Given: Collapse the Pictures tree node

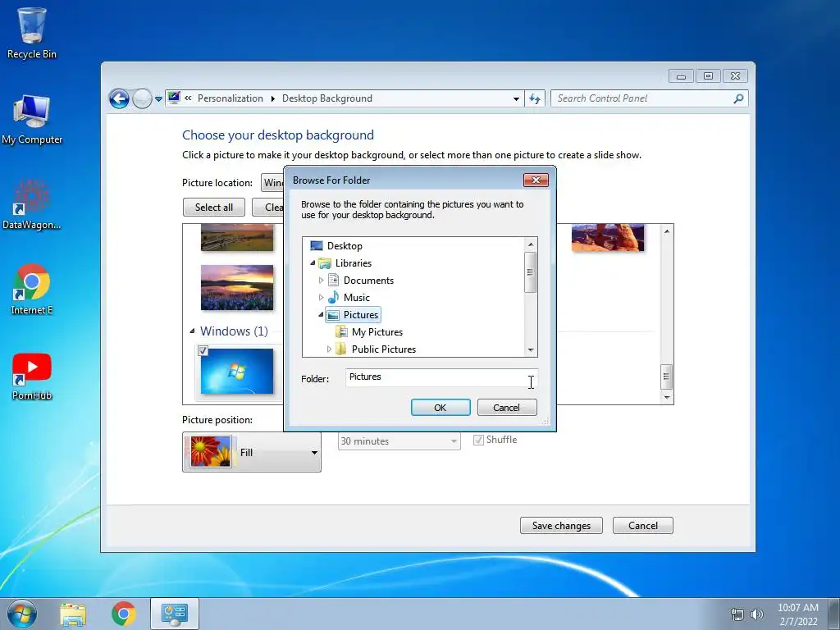Looking at the screenshot, I should point(321,314).
